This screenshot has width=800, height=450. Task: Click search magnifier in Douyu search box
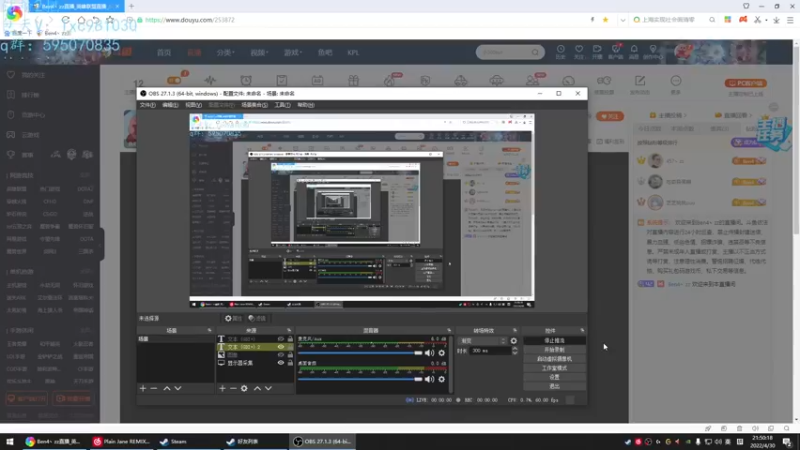point(535,52)
